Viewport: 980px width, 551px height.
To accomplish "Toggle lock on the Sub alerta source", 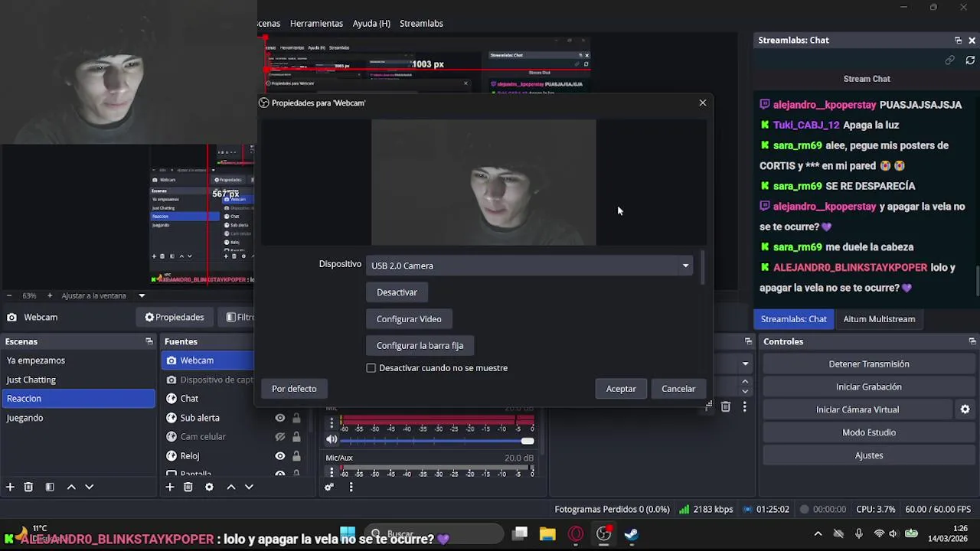I will click(x=296, y=418).
